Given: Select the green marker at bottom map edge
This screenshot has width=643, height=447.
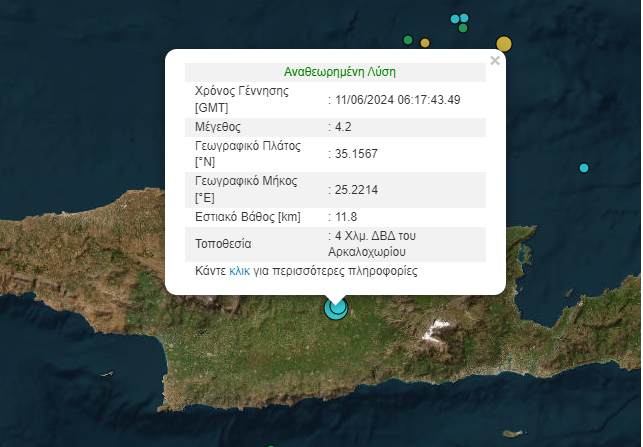Looking at the screenshot, I should coord(270,445).
